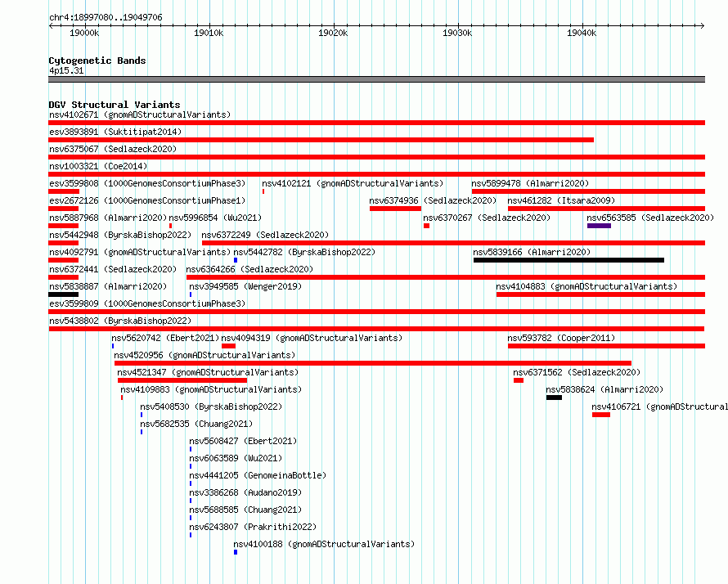Click the right arrow of the ruler
Viewport: 728px width, 584px height.
(x=702, y=25)
